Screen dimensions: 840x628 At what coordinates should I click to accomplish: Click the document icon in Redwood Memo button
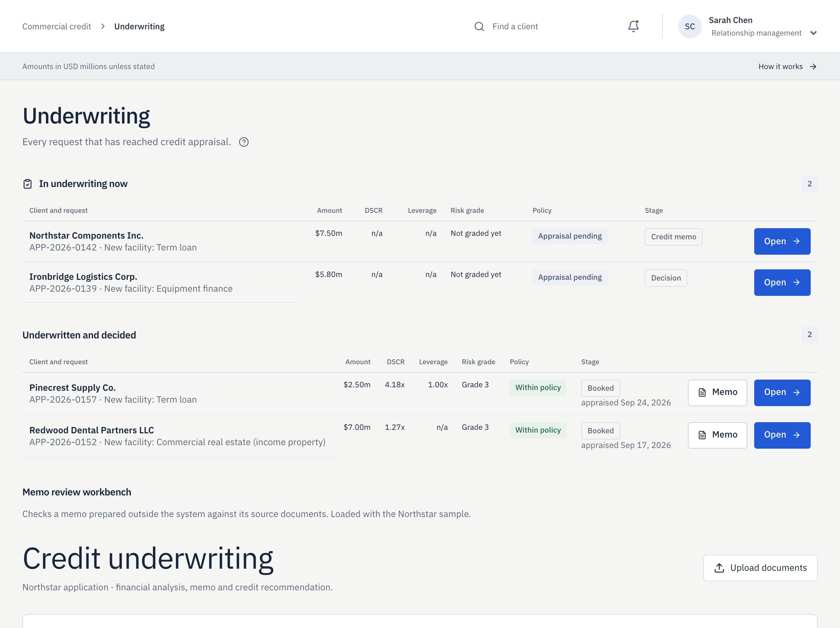point(702,435)
